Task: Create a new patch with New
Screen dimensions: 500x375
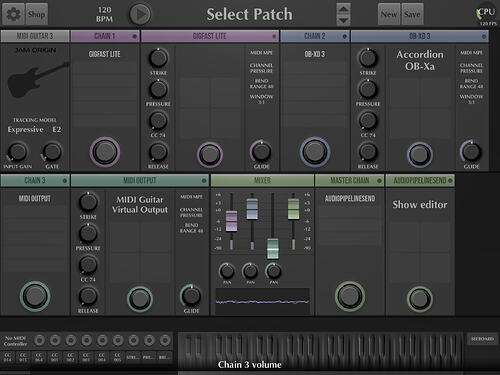Action: click(x=389, y=14)
